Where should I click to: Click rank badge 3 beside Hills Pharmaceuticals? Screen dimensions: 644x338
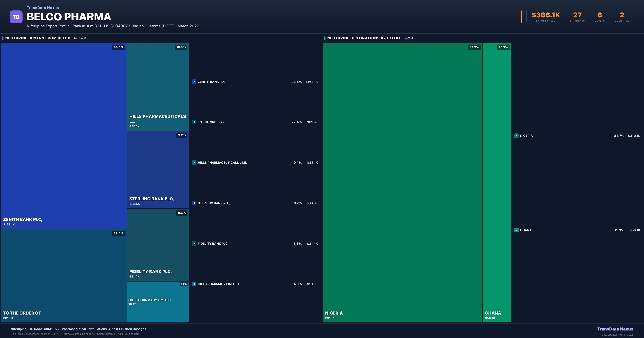pos(194,163)
